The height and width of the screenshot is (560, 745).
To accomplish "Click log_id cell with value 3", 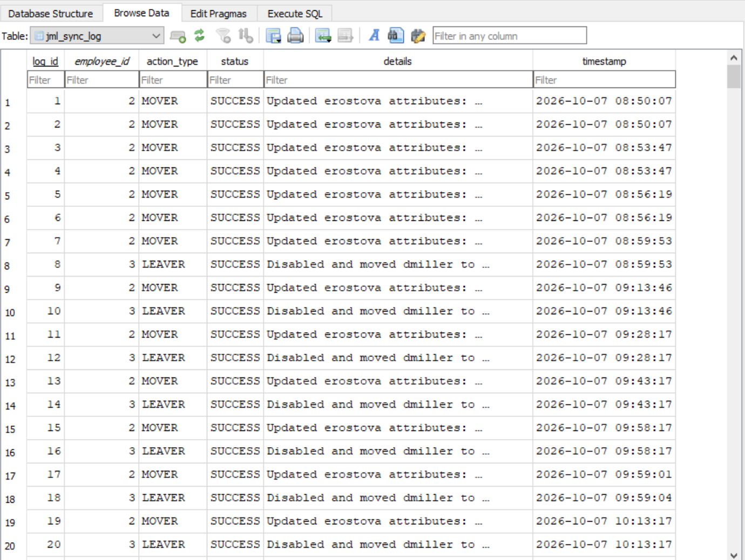I will (46, 148).
